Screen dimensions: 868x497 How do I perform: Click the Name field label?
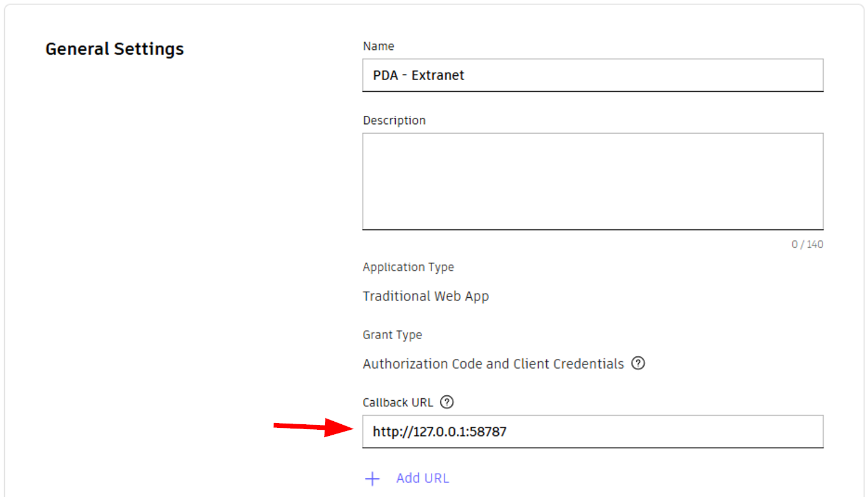pyautogui.click(x=379, y=46)
